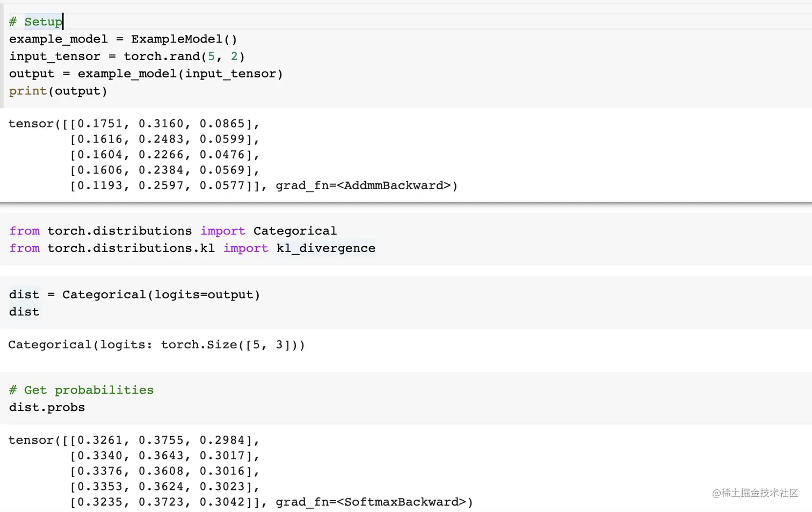Select the output row starting with 0.1606
The image size is (812, 512).
coord(165,170)
